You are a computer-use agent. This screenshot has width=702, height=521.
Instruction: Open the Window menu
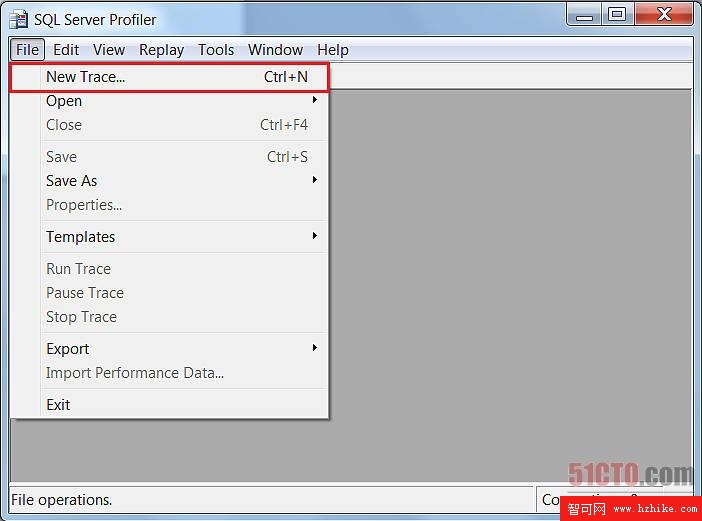[275, 50]
